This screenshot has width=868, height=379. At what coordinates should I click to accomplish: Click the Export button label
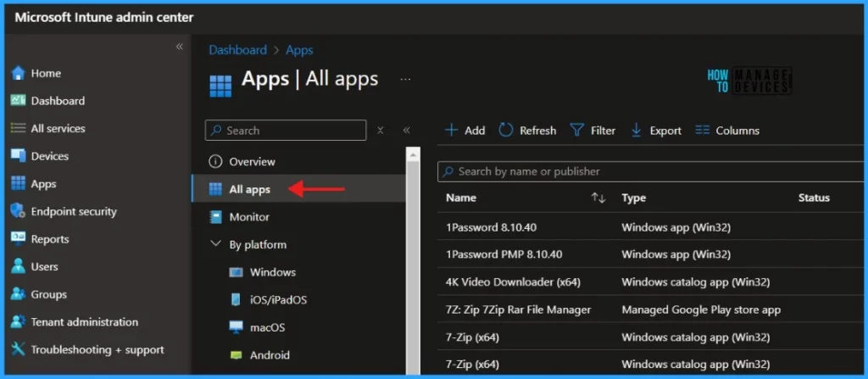click(665, 131)
